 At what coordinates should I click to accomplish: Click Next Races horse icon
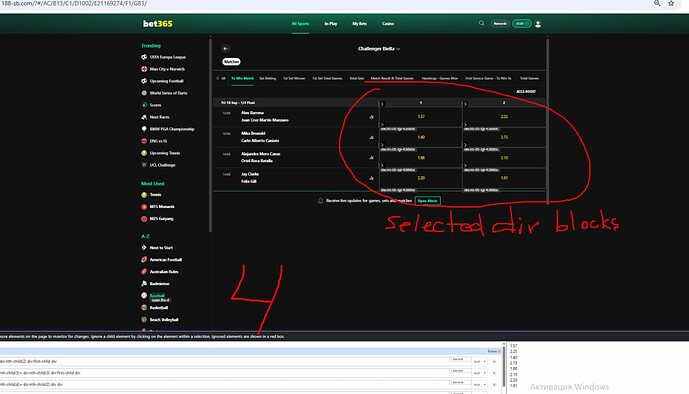pos(144,117)
